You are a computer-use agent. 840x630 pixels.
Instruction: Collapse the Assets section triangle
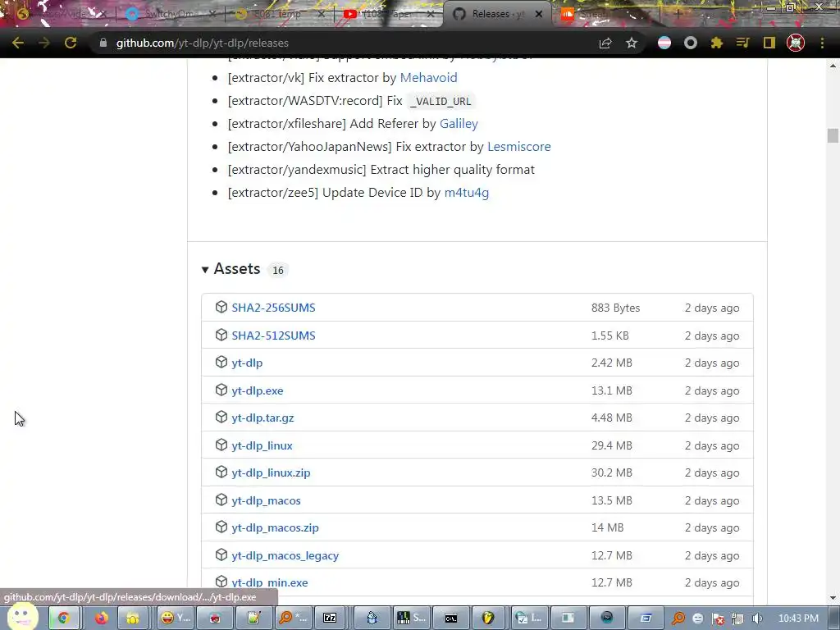(x=204, y=269)
